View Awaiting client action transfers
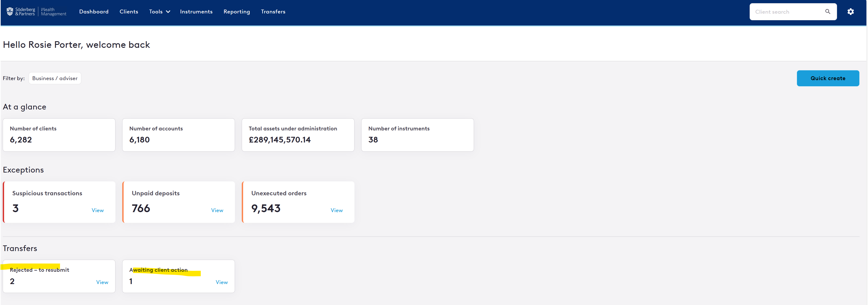This screenshot has height=305, width=868. click(221, 282)
